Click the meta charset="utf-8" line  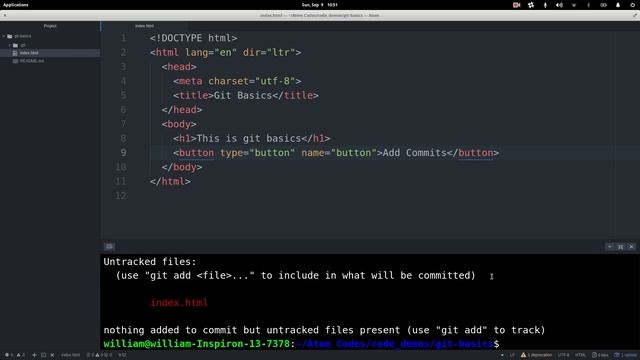237,81
